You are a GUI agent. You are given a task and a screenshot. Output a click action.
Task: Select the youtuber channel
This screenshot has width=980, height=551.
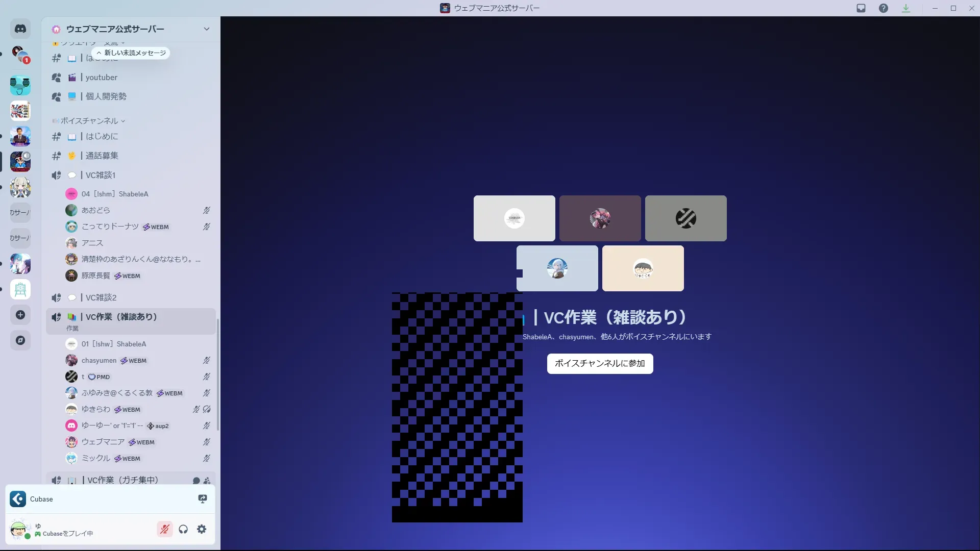101,78
